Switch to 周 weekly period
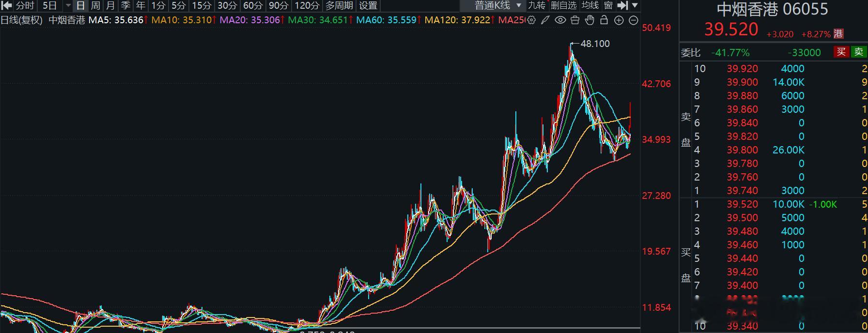This screenshot has height=333, width=868. 95,6
